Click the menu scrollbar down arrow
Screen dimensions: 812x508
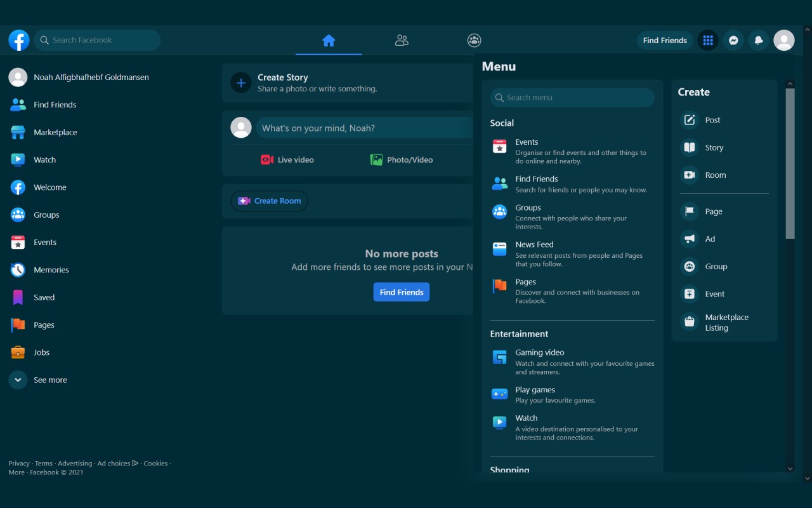tap(790, 469)
